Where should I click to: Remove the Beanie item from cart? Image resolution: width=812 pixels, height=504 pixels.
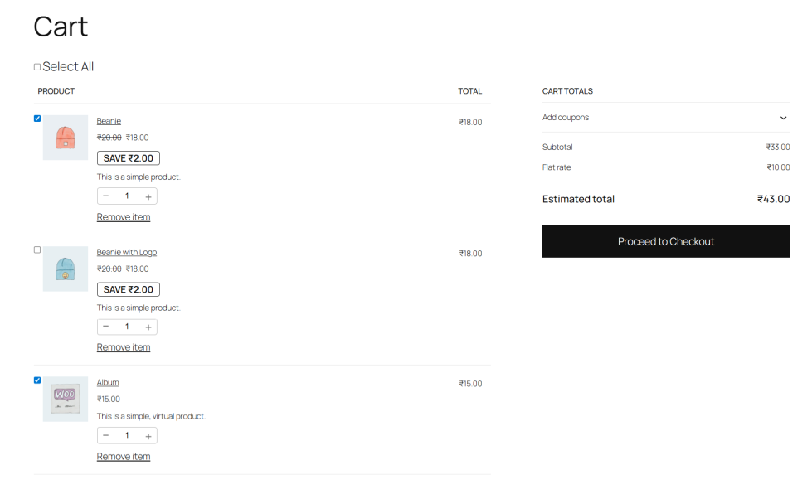[x=124, y=217]
